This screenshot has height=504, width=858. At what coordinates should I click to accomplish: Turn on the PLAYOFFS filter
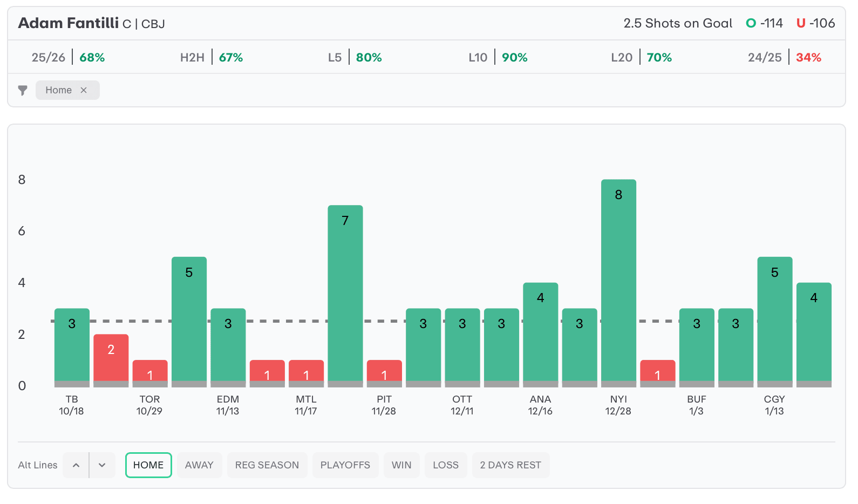tap(345, 465)
